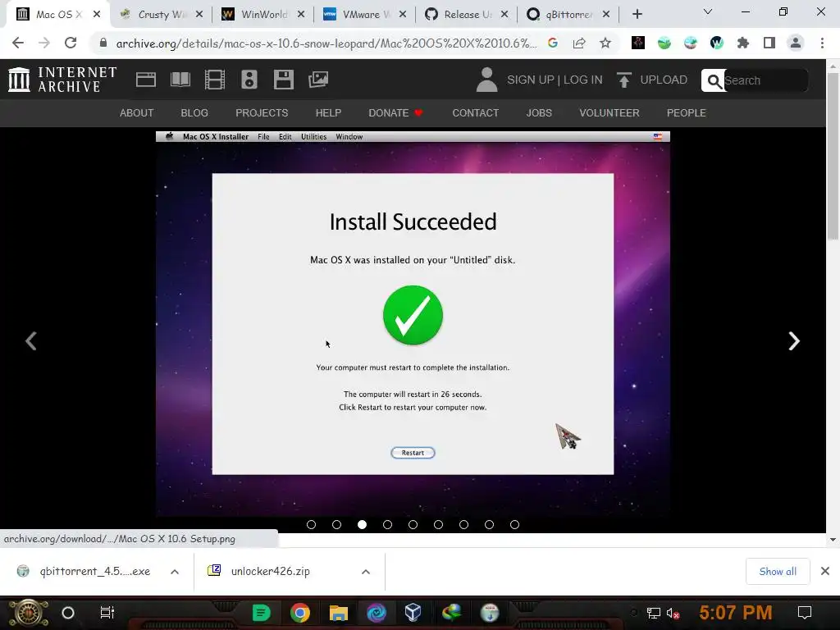Click the page vertical scrollbar thumb
This screenshot has height=630, width=840.
[833, 157]
